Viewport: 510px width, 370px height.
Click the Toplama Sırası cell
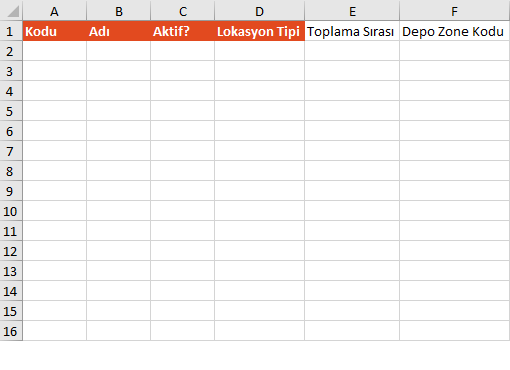(352, 31)
